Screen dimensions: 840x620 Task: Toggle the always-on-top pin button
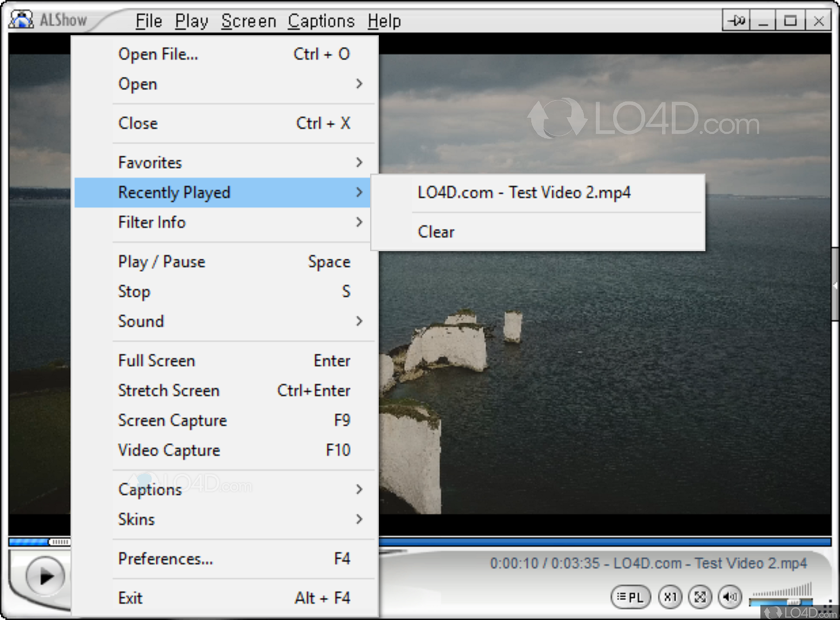click(736, 21)
